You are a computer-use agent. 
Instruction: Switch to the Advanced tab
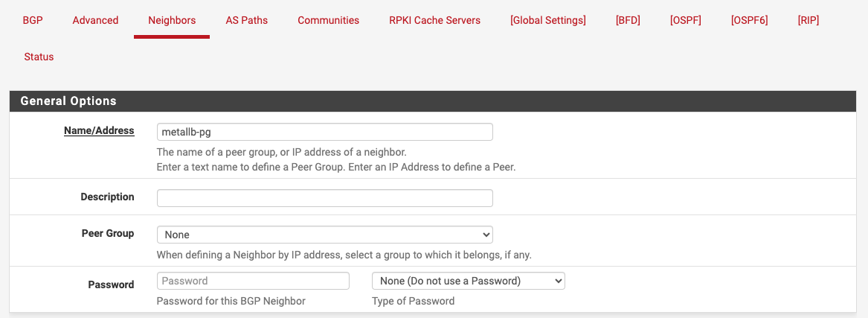pos(95,20)
